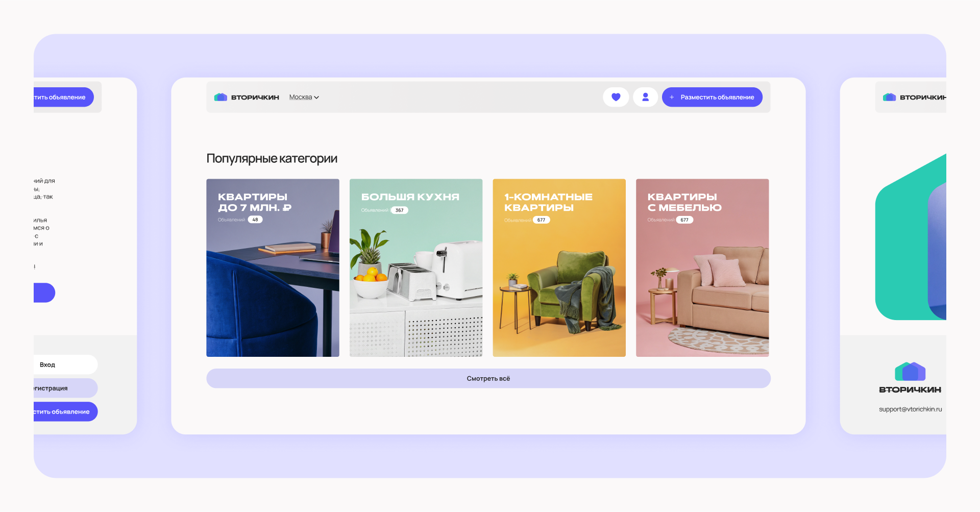Click the Вторичкин brand name in header

pyautogui.click(x=255, y=97)
